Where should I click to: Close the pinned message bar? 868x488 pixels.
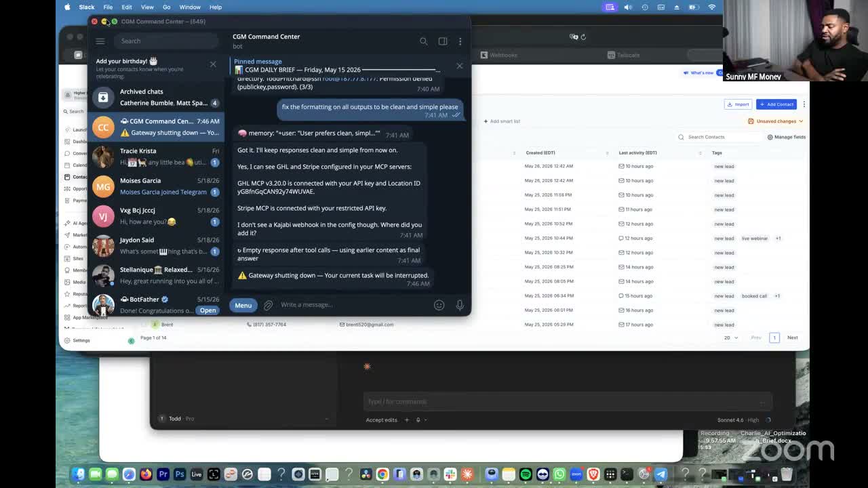(x=460, y=66)
